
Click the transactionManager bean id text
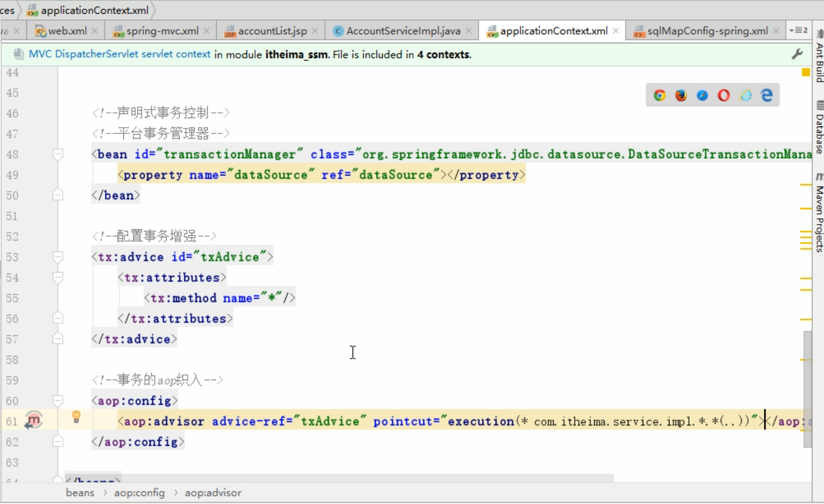(229, 154)
